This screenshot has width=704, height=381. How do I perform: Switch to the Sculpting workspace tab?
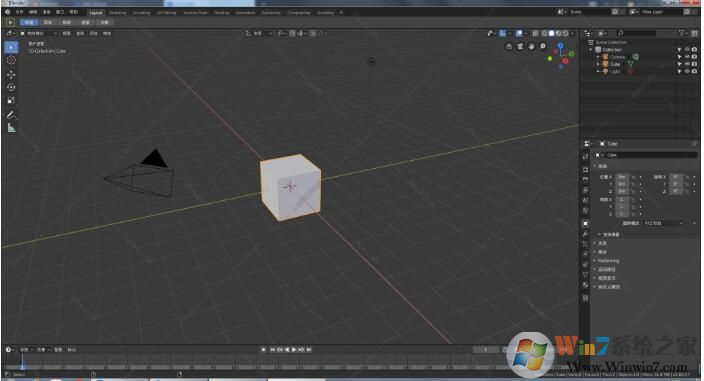141,13
